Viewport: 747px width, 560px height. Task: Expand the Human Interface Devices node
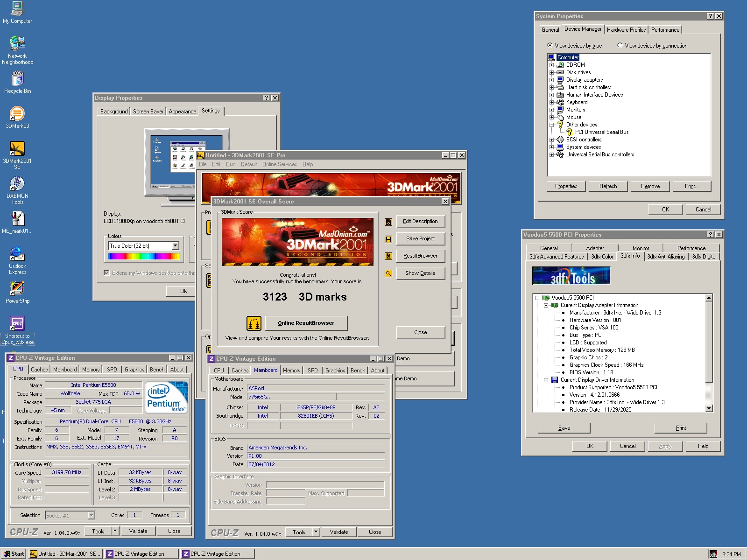click(552, 95)
